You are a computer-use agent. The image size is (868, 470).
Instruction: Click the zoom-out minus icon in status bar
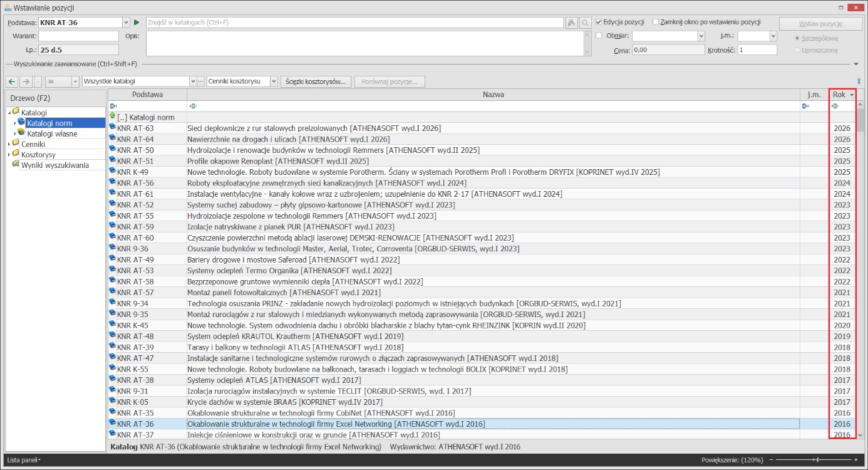[771, 460]
